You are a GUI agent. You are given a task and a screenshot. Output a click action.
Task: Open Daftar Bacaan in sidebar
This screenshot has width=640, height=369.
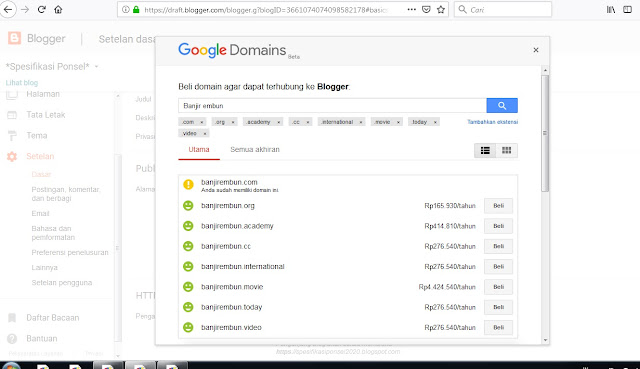52,318
